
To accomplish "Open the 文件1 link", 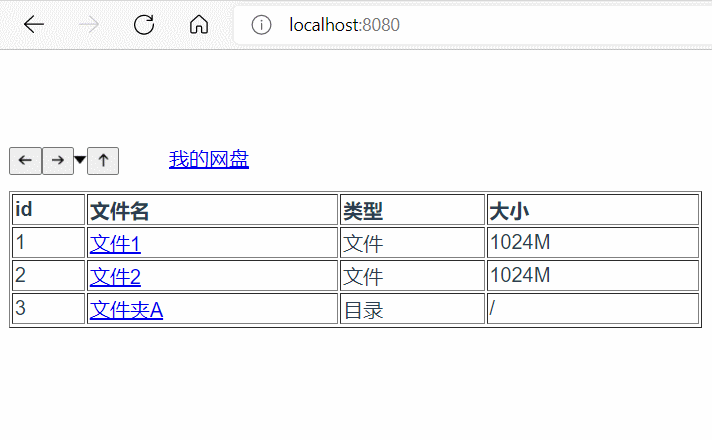I will 115,243.
